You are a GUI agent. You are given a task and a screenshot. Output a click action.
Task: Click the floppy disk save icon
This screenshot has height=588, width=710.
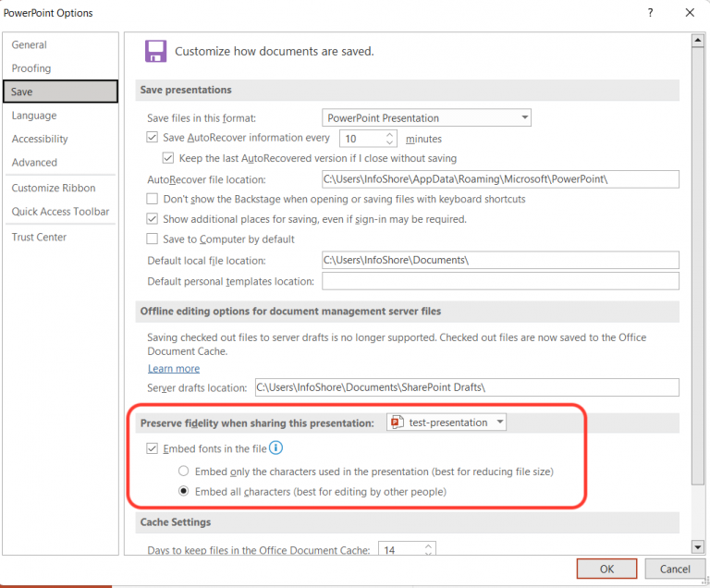(155, 51)
